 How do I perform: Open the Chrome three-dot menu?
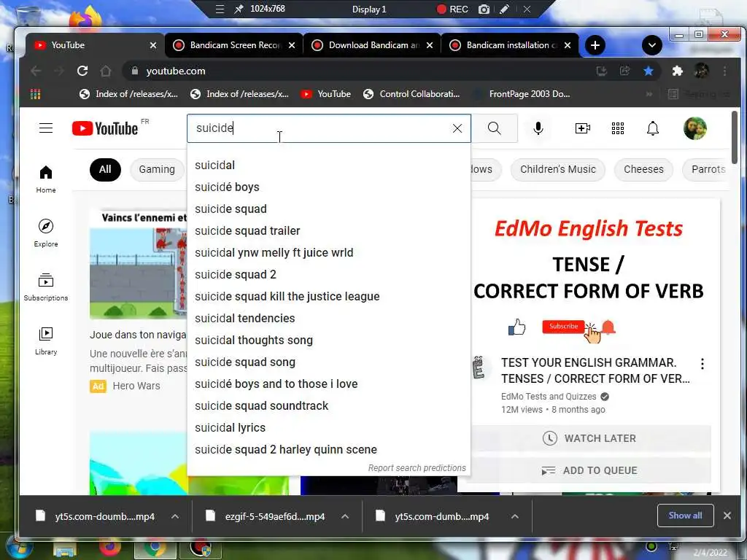coord(724,71)
